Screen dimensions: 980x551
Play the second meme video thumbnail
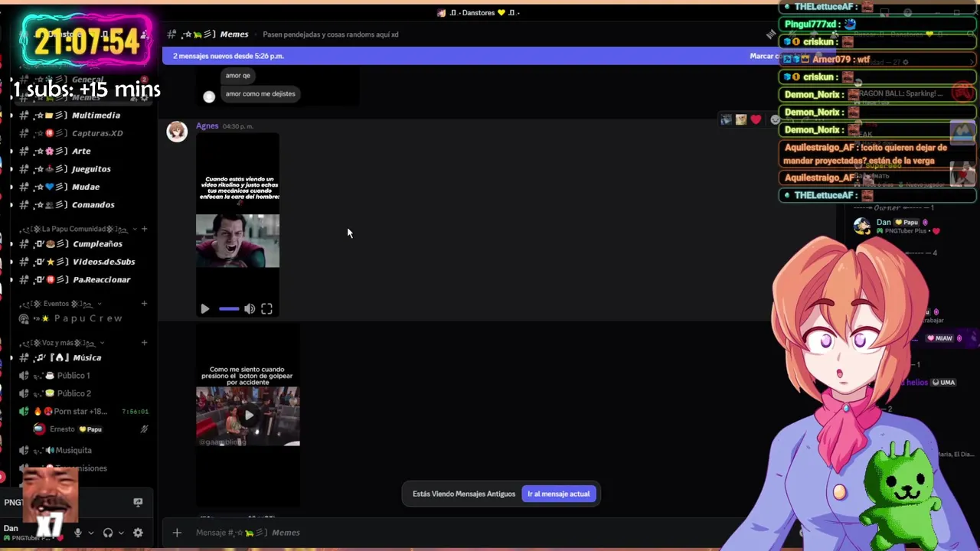[x=248, y=415]
